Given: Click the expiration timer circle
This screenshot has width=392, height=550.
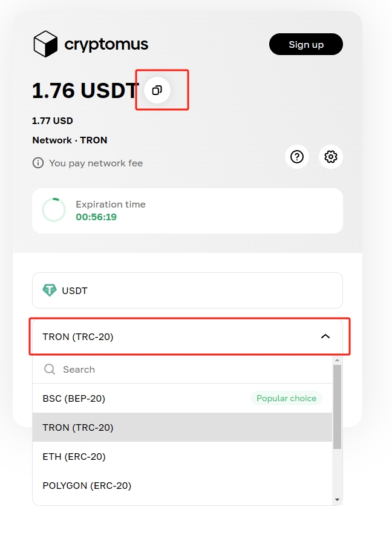Looking at the screenshot, I should point(54,210).
